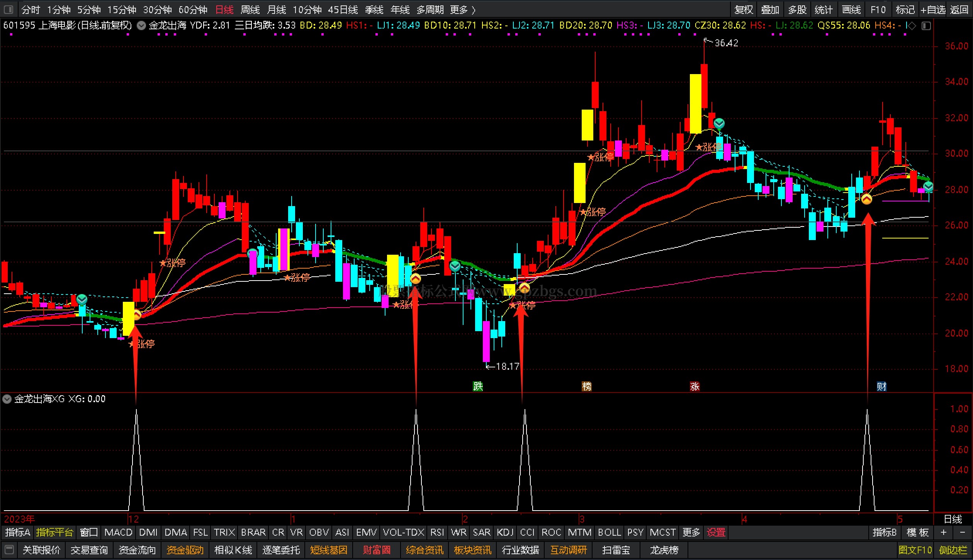Open the 多股 multi-stock view
973x560 pixels.
tap(797, 9)
